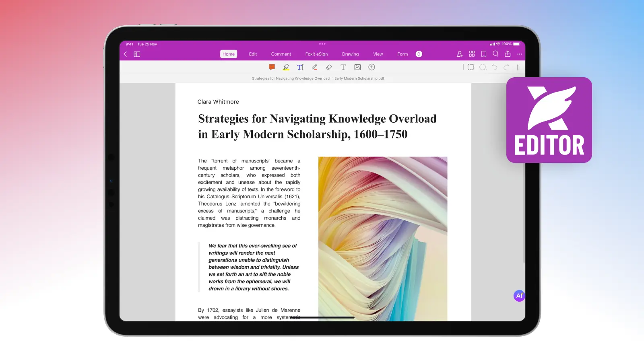This screenshot has width=644, height=362.
Task: Open the search magnifier icon
Action: click(x=495, y=54)
